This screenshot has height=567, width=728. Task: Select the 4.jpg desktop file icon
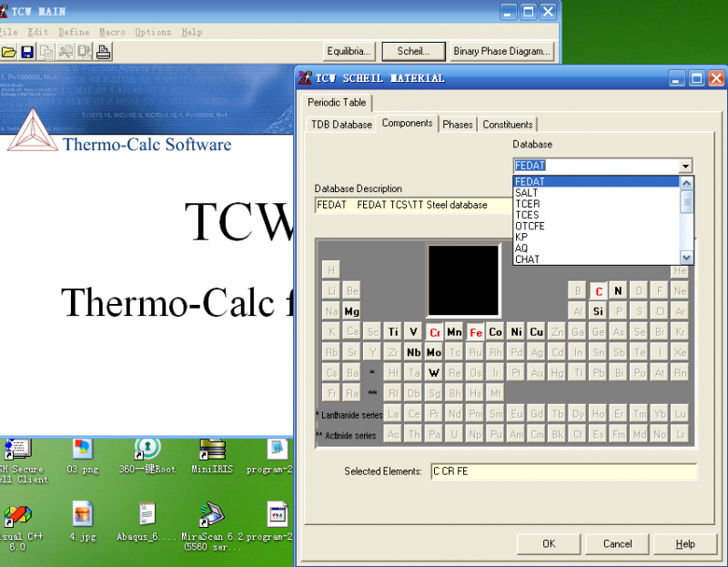[82, 521]
